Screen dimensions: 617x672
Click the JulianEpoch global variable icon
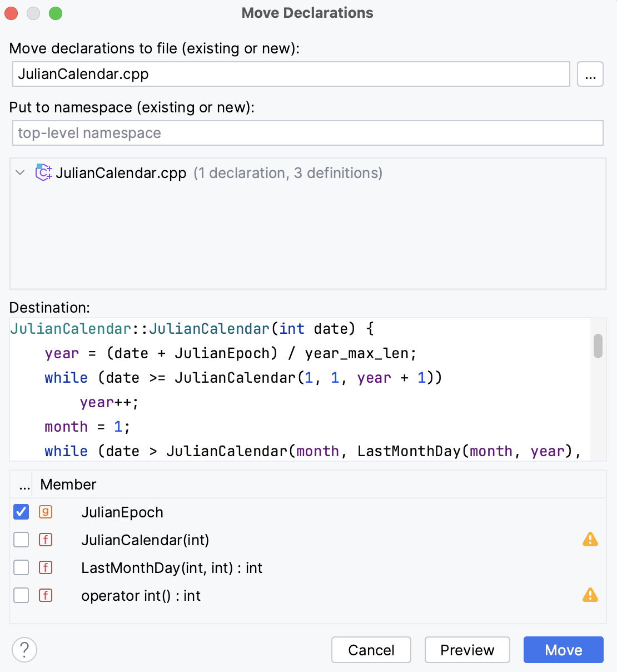coord(46,512)
